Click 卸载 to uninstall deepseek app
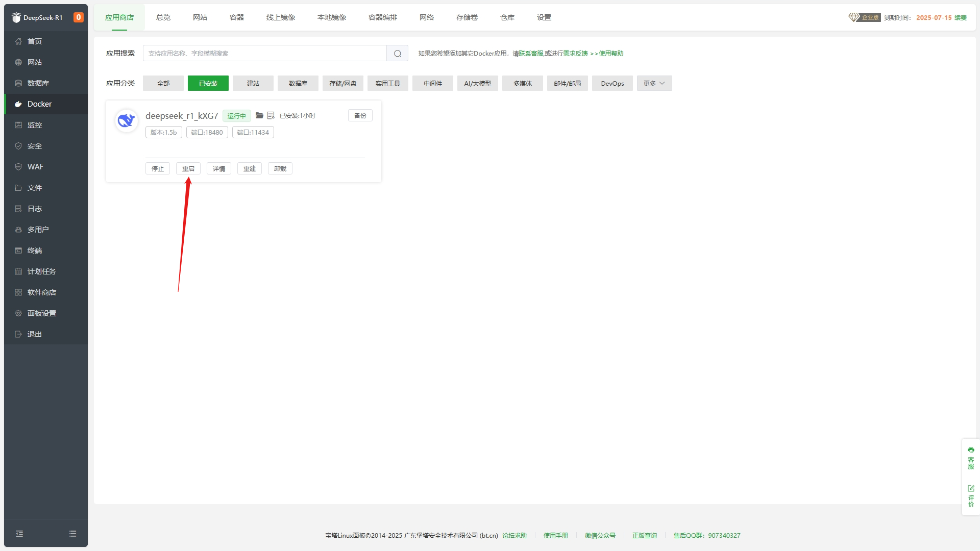980x551 pixels. click(x=280, y=169)
